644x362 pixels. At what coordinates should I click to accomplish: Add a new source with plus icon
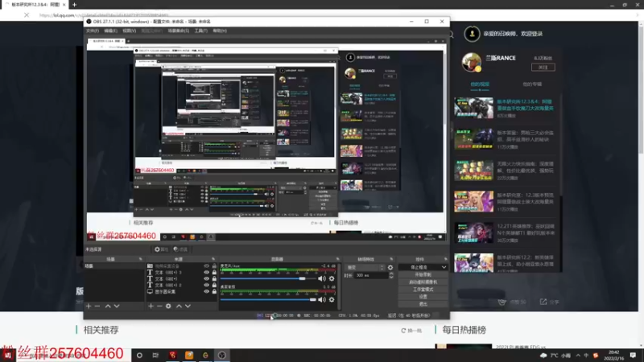click(x=151, y=306)
